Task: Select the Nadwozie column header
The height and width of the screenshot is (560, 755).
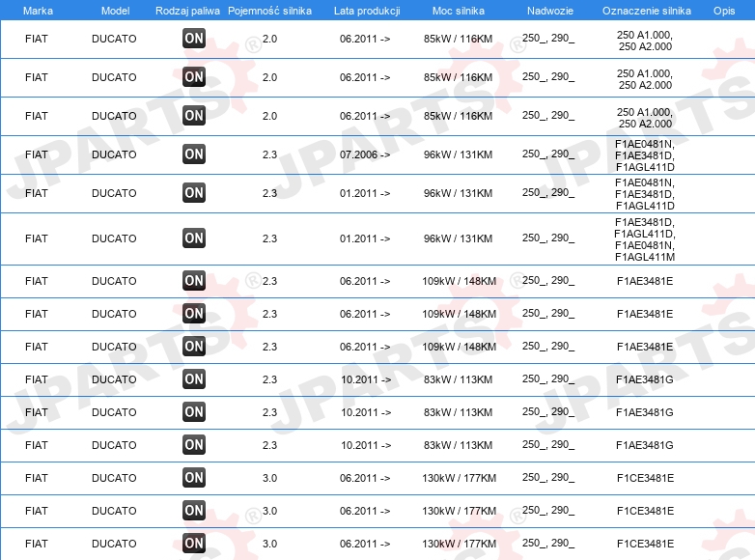Action: pyautogui.click(x=550, y=11)
